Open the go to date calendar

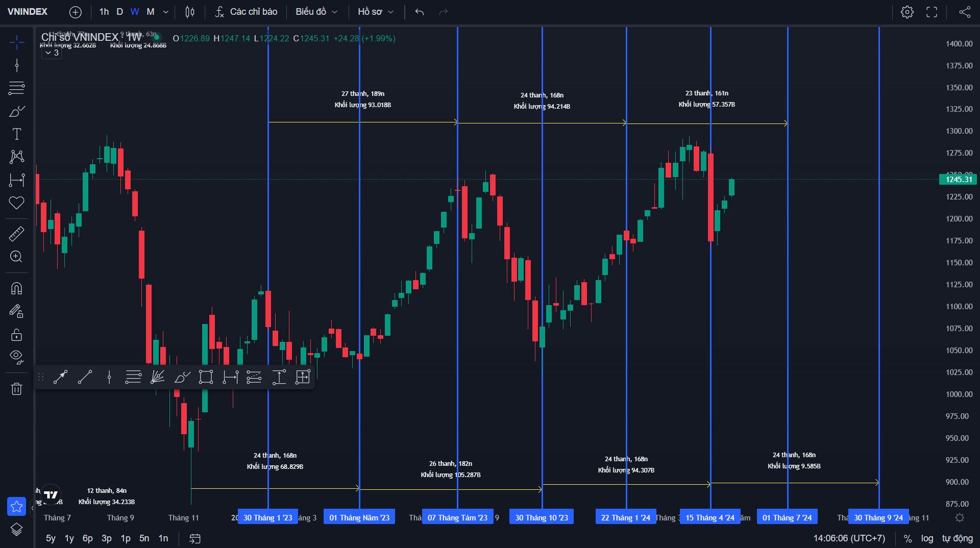click(195, 538)
